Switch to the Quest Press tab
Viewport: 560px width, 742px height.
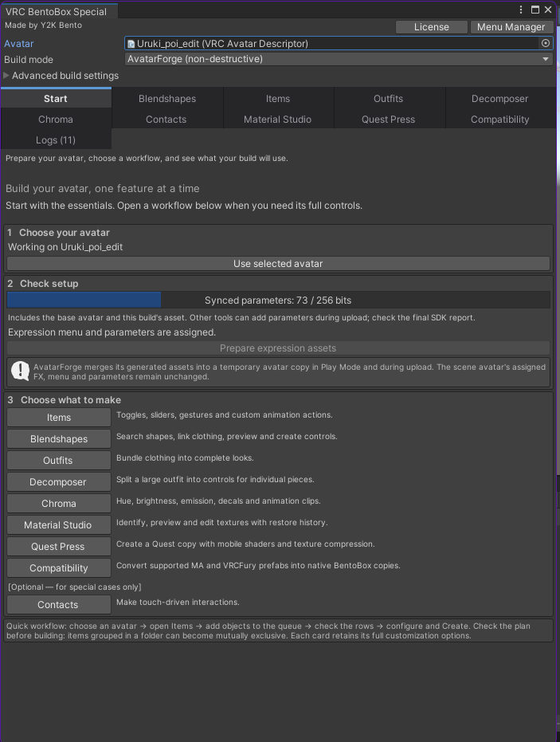pyautogui.click(x=389, y=120)
